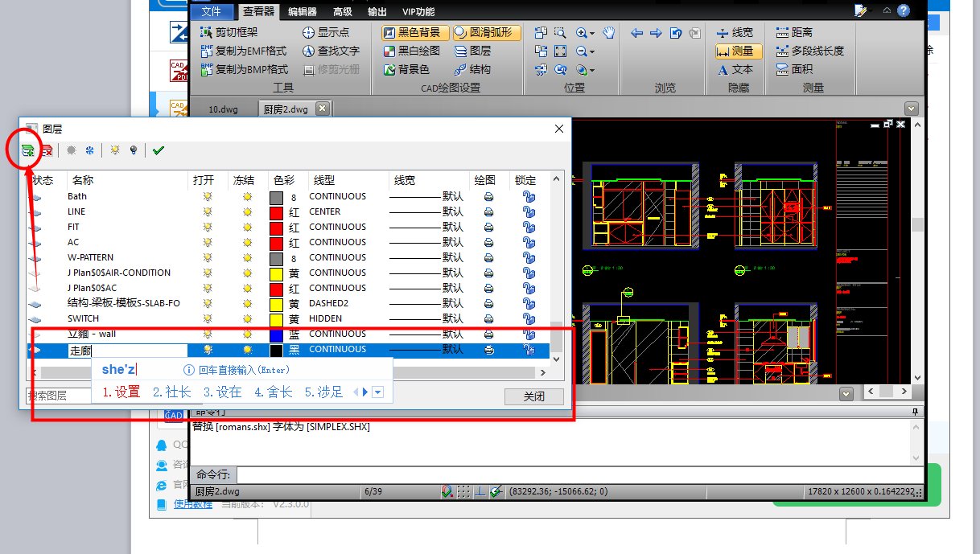Click the new layer icon in the layer dialog
The height and width of the screenshot is (554, 980).
point(28,150)
